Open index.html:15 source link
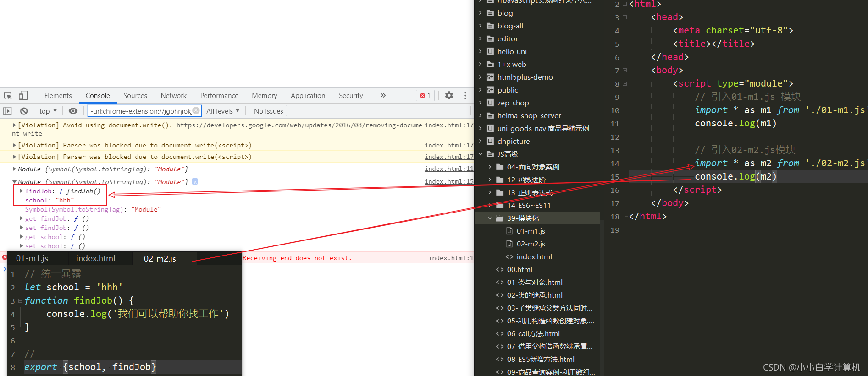868x376 pixels. [449, 181]
